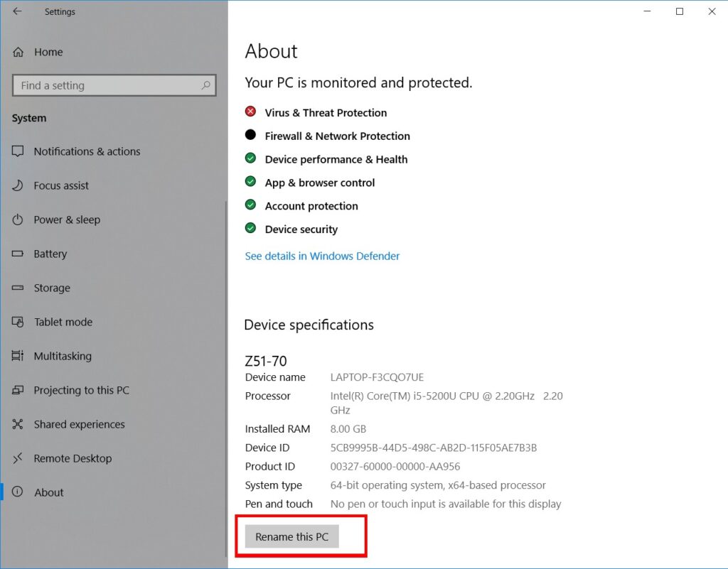Image resolution: width=728 pixels, height=569 pixels.
Task: Click the Account protection green check
Action: point(250,205)
